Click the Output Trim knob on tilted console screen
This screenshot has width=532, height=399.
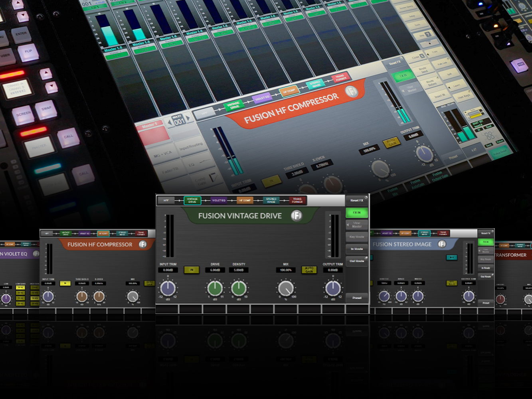coord(425,154)
